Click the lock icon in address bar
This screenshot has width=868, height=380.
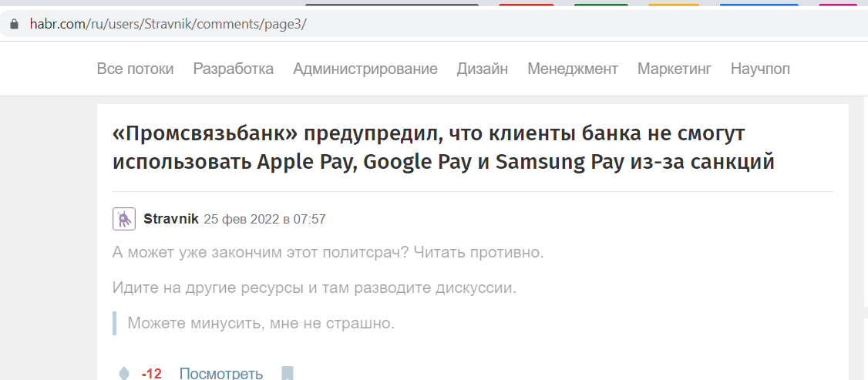15,25
